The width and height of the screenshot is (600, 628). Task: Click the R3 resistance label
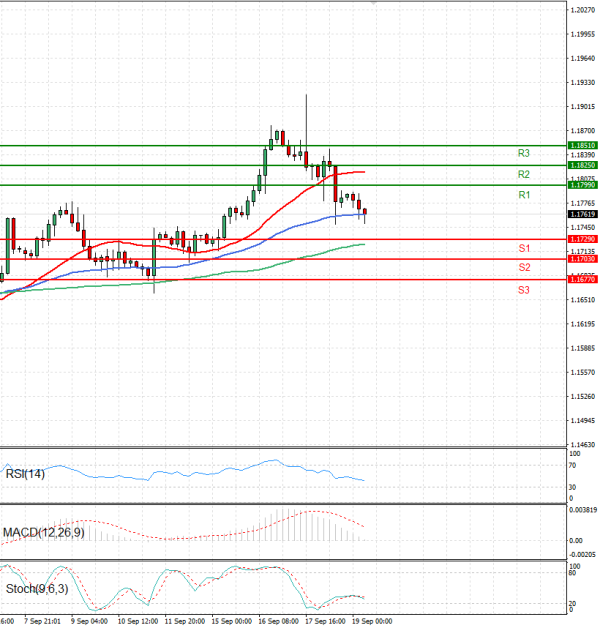(x=523, y=153)
